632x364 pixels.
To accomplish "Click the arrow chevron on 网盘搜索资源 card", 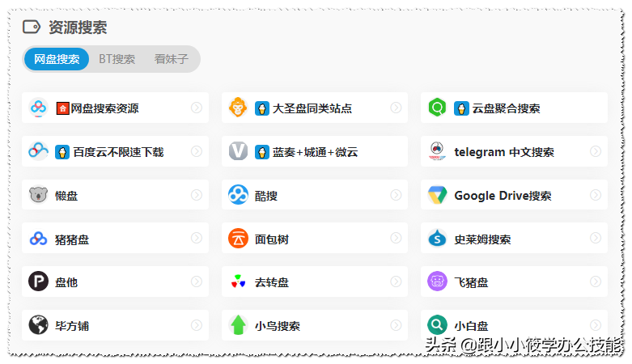I will coord(197,108).
